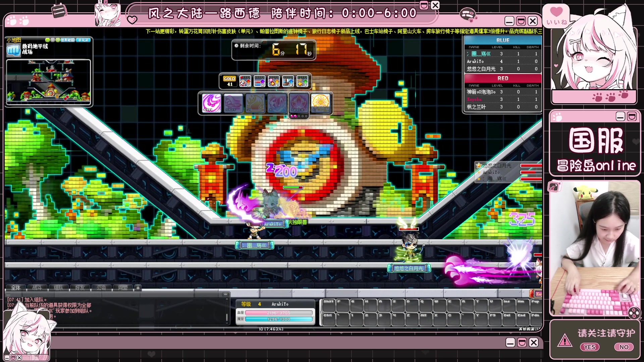Trigger the Space lotus skill icon
This screenshot has width=644, height=362.
[x=299, y=103]
